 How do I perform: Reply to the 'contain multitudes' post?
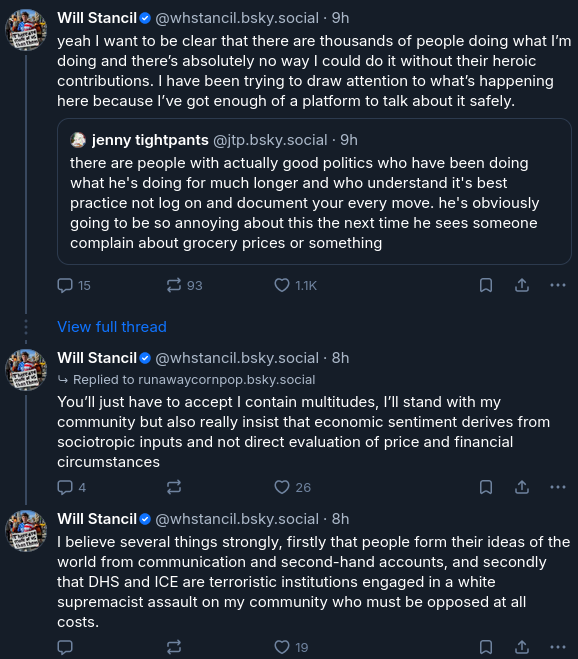tap(71, 488)
